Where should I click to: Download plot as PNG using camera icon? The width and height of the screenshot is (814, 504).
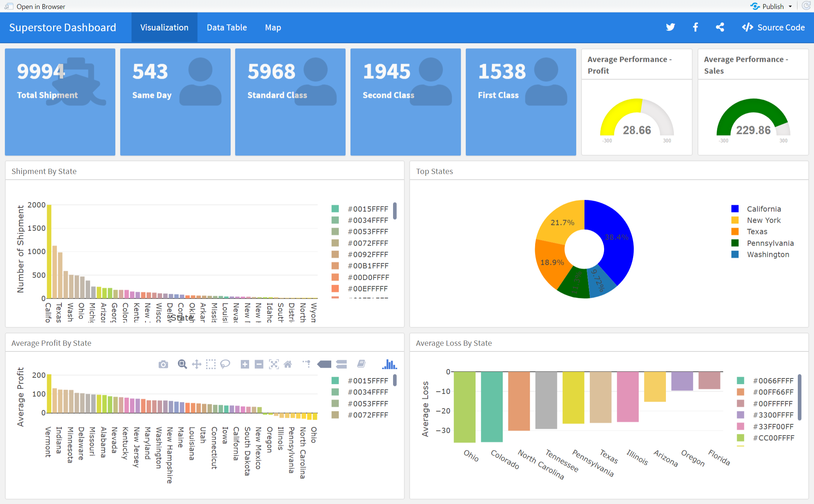tap(163, 364)
